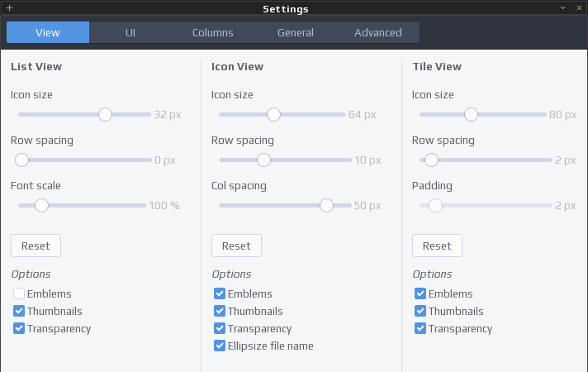This screenshot has height=372, width=588.
Task: Reset the Icon View settings
Action: (237, 246)
